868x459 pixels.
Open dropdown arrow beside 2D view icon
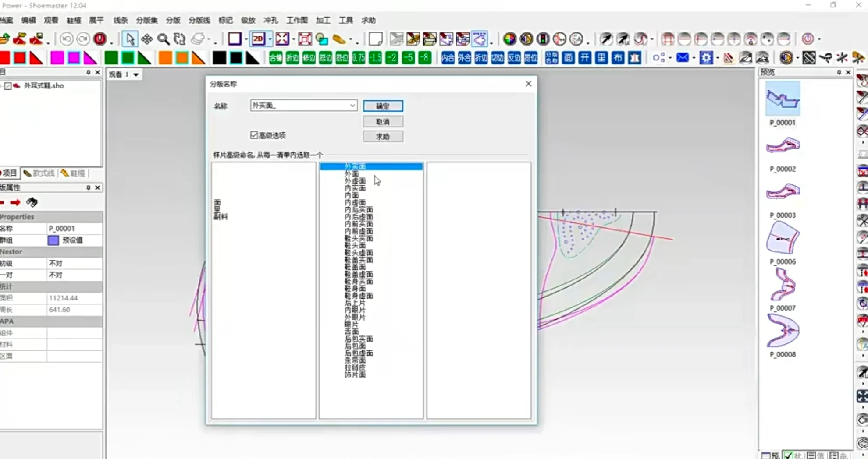click(x=270, y=39)
